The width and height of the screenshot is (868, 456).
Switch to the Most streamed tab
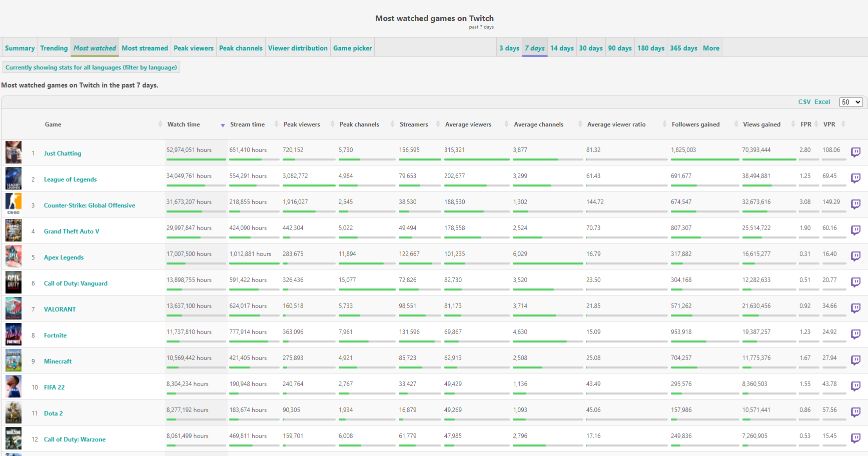(145, 48)
